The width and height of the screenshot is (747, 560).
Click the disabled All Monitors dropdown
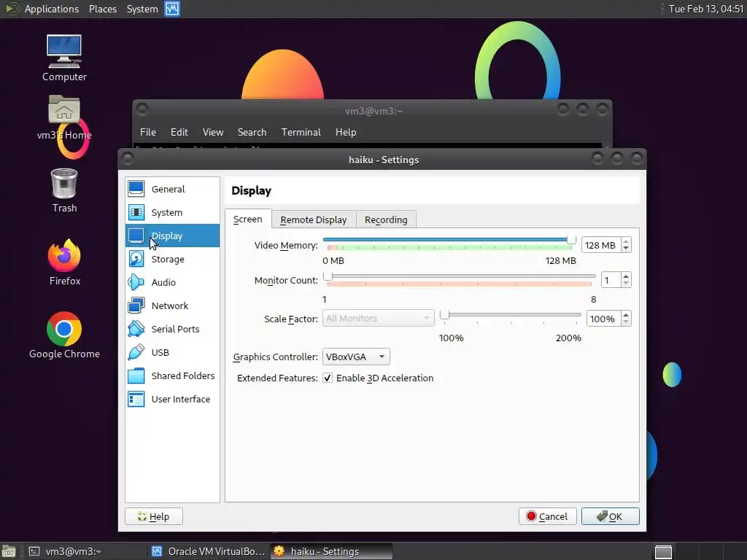click(379, 318)
